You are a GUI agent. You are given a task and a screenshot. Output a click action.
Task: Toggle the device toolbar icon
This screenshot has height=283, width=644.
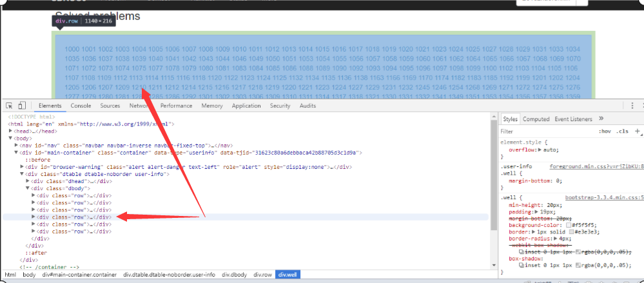pyautogui.click(x=22, y=106)
